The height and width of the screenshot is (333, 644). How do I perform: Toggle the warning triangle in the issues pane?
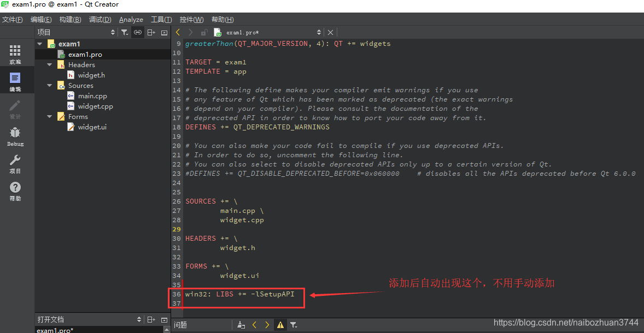click(x=280, y=324)
